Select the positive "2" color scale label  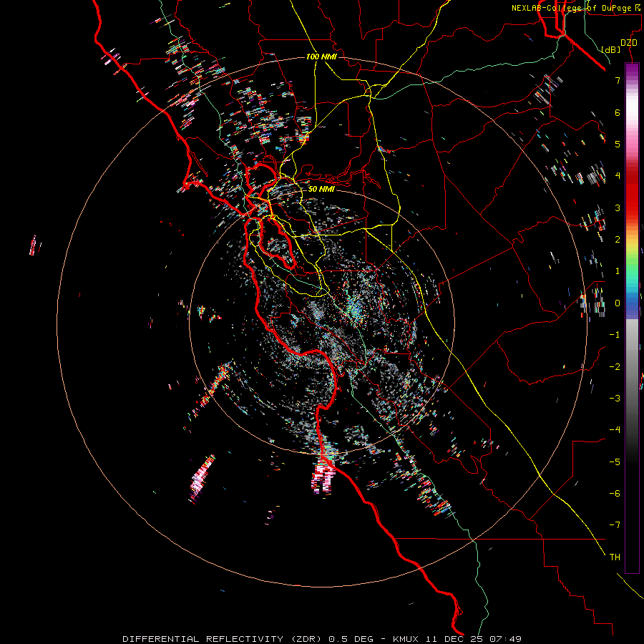click(x=618, y=240)
